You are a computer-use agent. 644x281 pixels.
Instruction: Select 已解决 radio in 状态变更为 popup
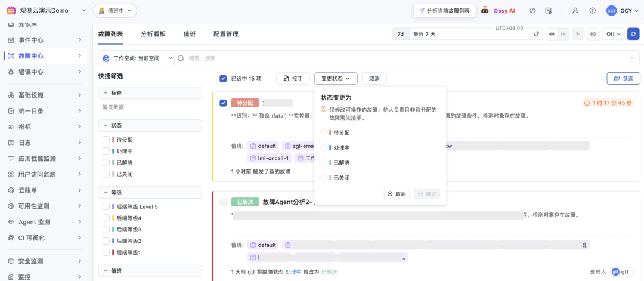[324, 163]
